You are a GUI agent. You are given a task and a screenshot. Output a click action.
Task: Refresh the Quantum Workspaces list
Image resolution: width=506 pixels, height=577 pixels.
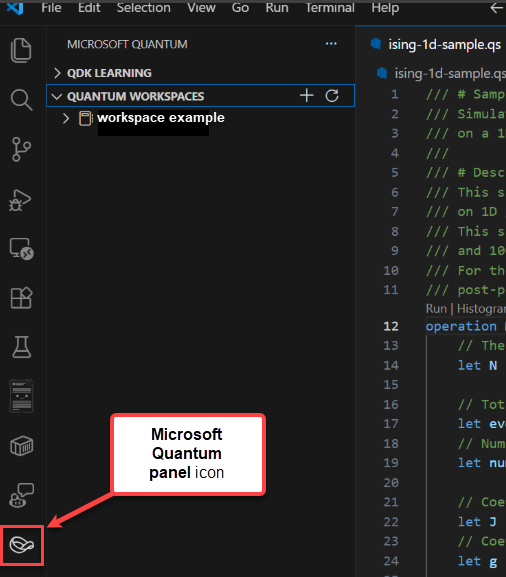(332, 96)
